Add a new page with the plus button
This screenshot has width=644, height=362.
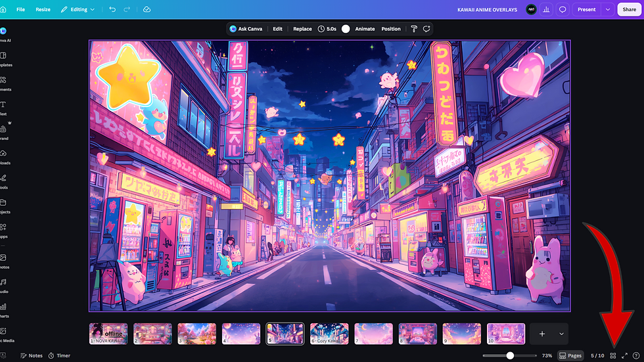click(541, 334)
